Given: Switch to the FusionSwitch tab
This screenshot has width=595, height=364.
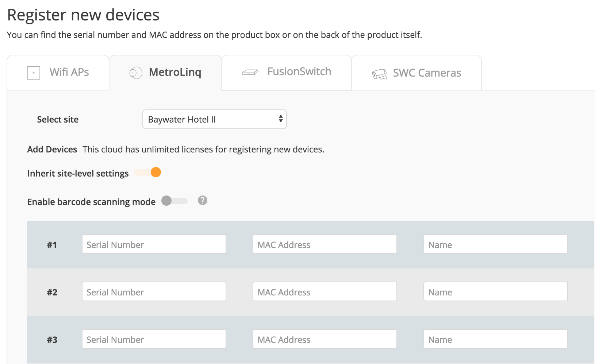Looking at the screenshot, I should (x=299, y=71).
